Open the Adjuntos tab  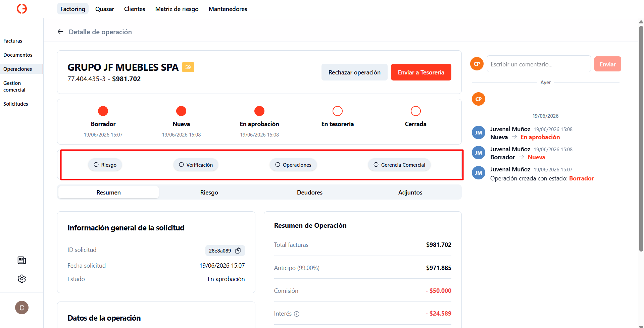410,193
